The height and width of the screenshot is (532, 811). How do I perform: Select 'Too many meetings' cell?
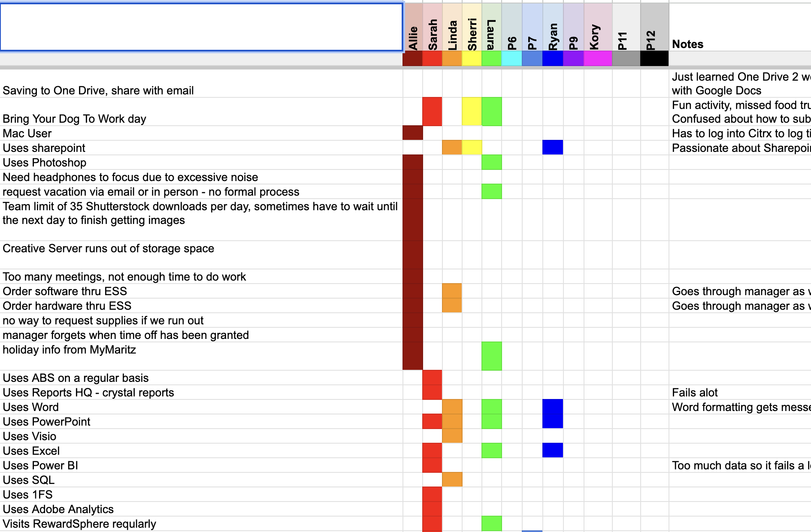(x=201, y=277)
